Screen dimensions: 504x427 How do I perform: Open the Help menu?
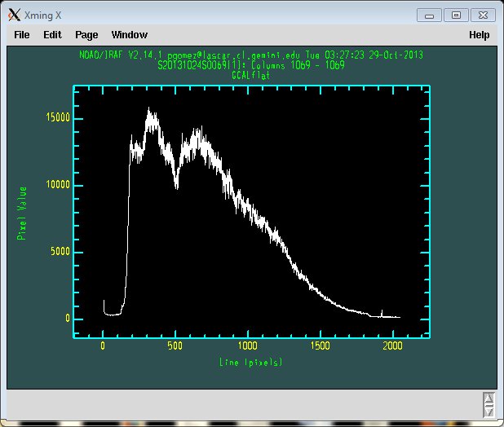(479, 35)
